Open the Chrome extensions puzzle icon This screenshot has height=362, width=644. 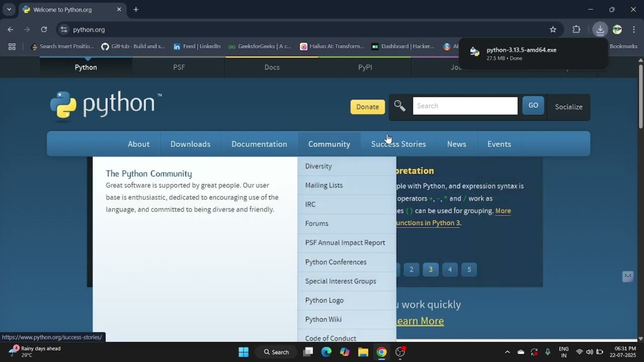pos(577,30)
